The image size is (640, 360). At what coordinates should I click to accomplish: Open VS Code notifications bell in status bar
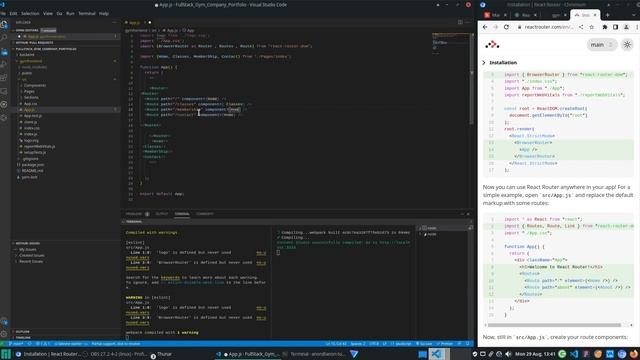pyautogui.click(x=468, y=344)
